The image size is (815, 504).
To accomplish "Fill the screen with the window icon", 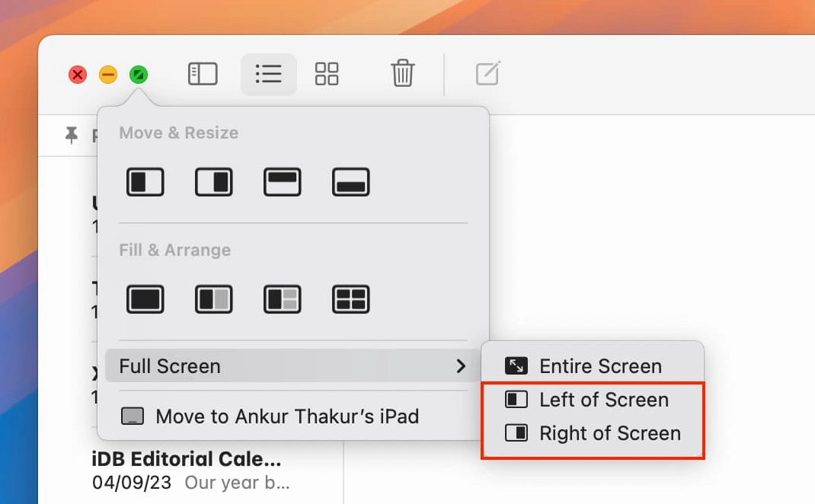I will pos(145,299).
